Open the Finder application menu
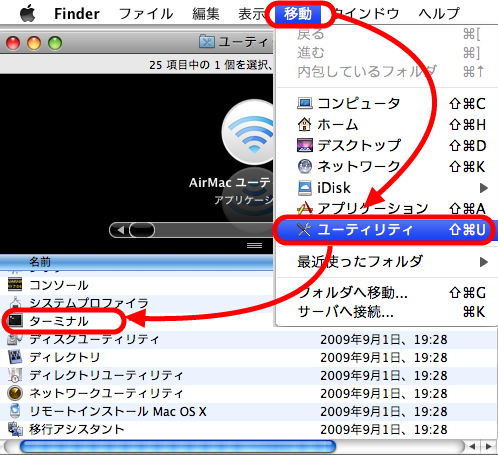498x455 pixels. [x=77, y=14]
